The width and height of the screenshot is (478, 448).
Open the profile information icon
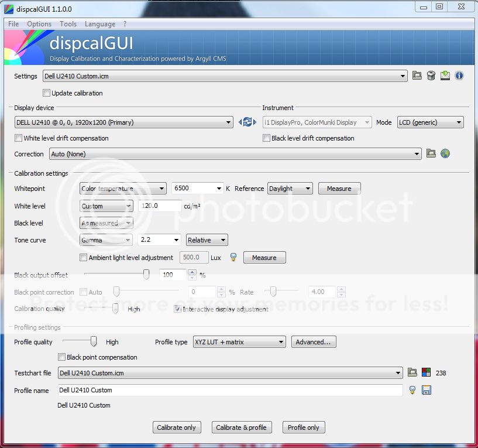[x=459, y=76]
